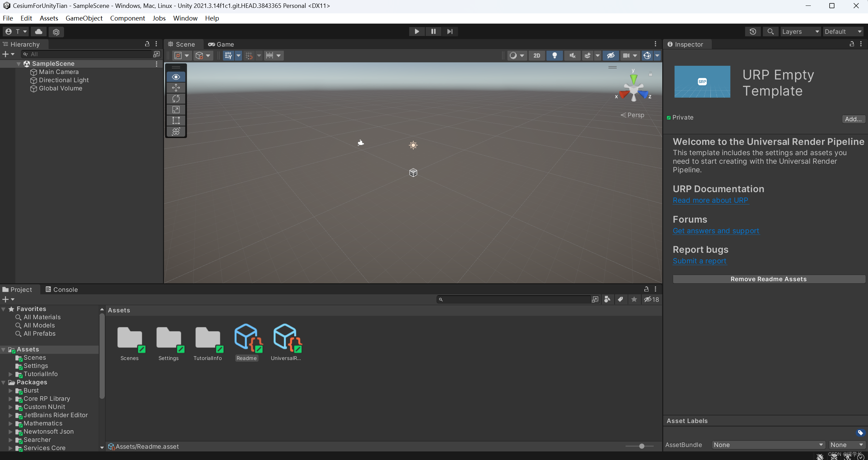Open the AssetBundle None dropdown

point(768,445)
